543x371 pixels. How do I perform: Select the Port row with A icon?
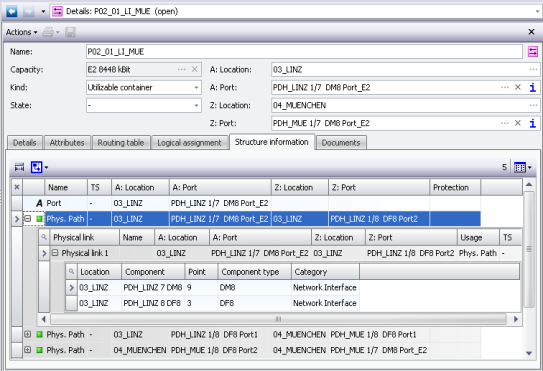[x=252, y=203]
